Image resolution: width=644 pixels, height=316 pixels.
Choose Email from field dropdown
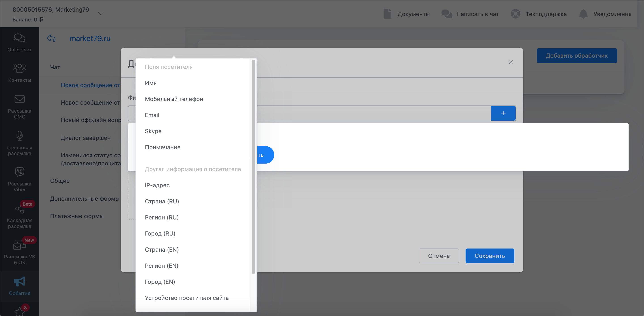152,115
